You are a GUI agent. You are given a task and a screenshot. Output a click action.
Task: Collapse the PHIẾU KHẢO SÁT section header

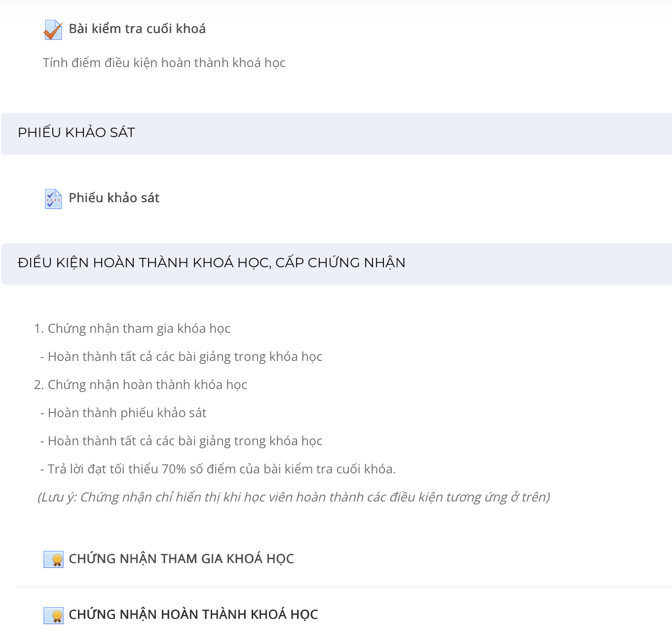point(336,134)
